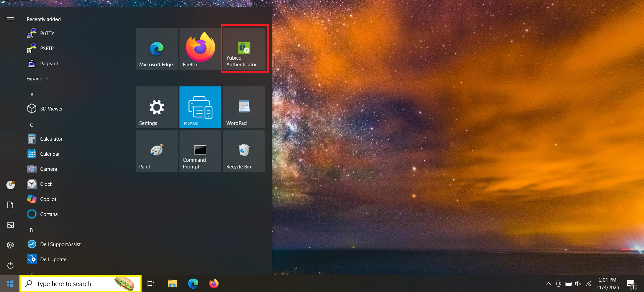Open the Firefox tile
Viewport: 644px width, 292px height.
[200, 49]
